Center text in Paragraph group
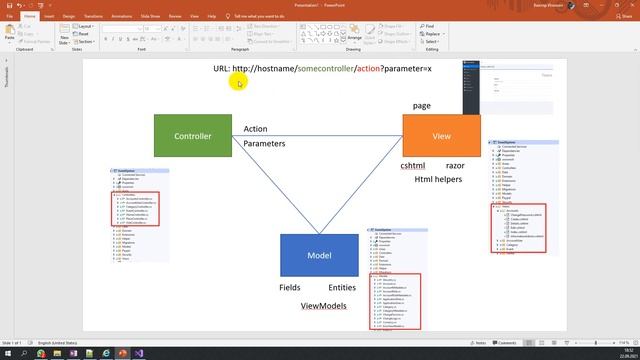This screenshot has width=640, height=360. (203, 39)
